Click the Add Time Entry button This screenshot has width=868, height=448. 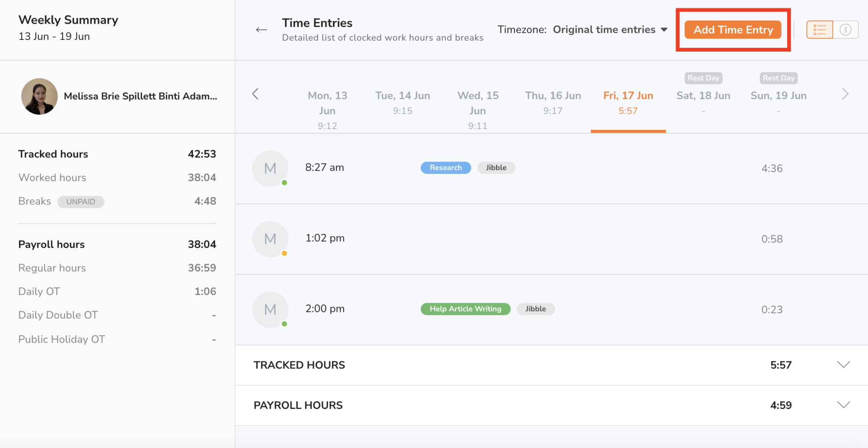pos(733,29)
